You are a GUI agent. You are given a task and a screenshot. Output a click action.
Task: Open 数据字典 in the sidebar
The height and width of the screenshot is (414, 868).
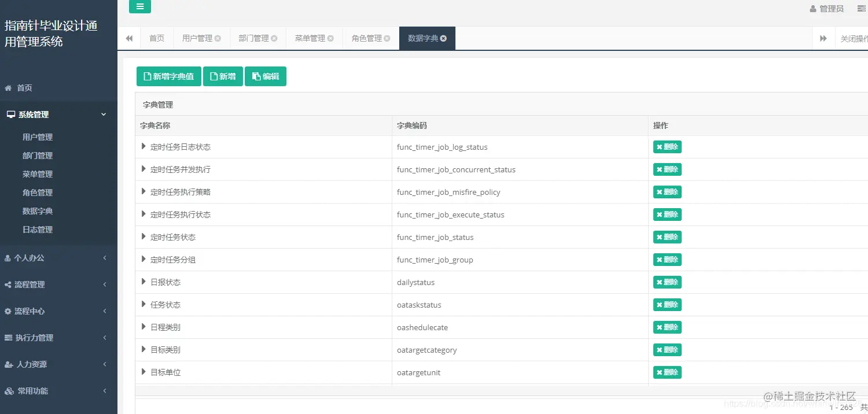pyautogui.click(x=38, y=211)
